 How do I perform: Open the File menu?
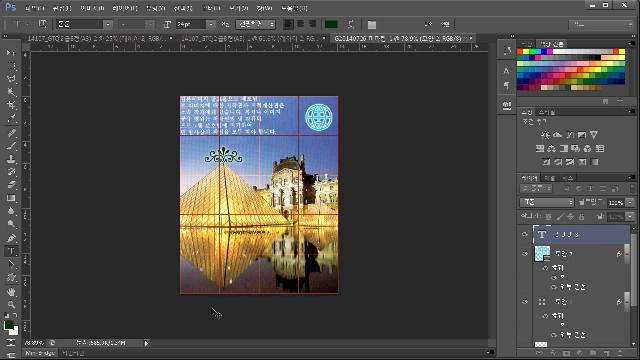34,8
